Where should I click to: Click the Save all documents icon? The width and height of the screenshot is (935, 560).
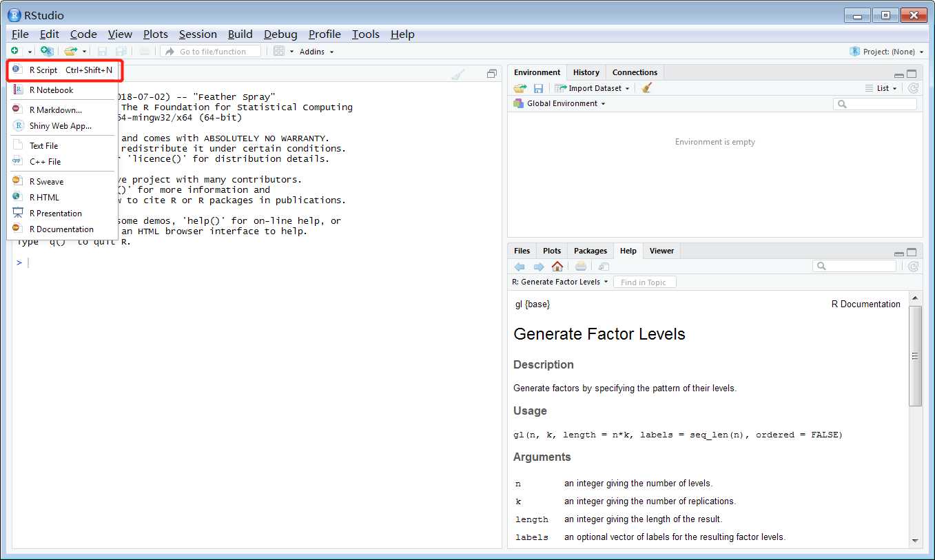tap(121, 51)
